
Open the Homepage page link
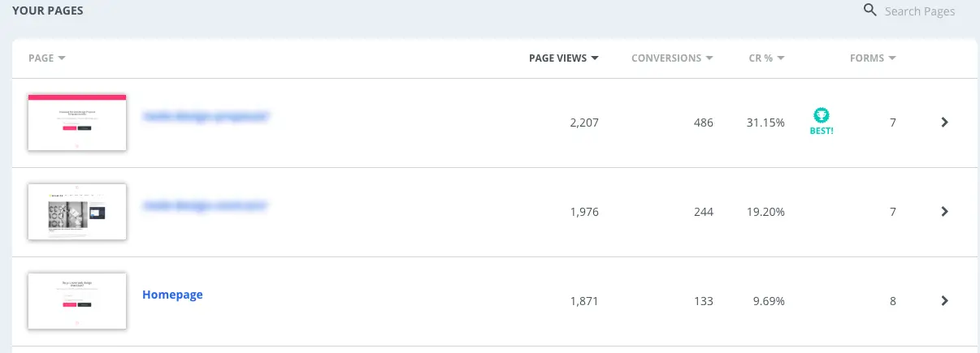pos(172,295)
